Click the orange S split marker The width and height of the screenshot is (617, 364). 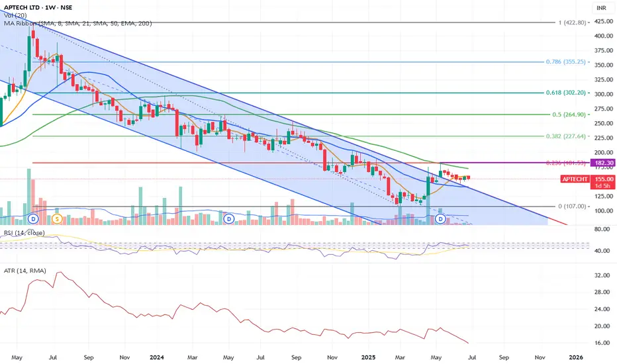click(x=57, y=218)
